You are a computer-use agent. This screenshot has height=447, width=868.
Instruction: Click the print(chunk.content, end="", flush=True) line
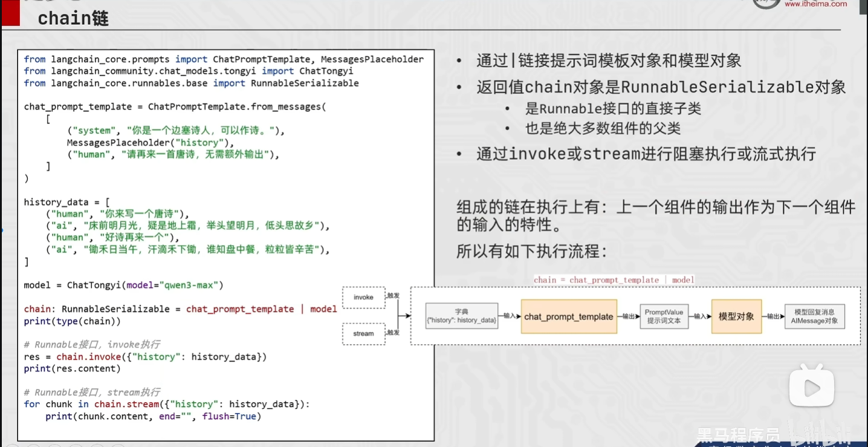tap(153, 416)
